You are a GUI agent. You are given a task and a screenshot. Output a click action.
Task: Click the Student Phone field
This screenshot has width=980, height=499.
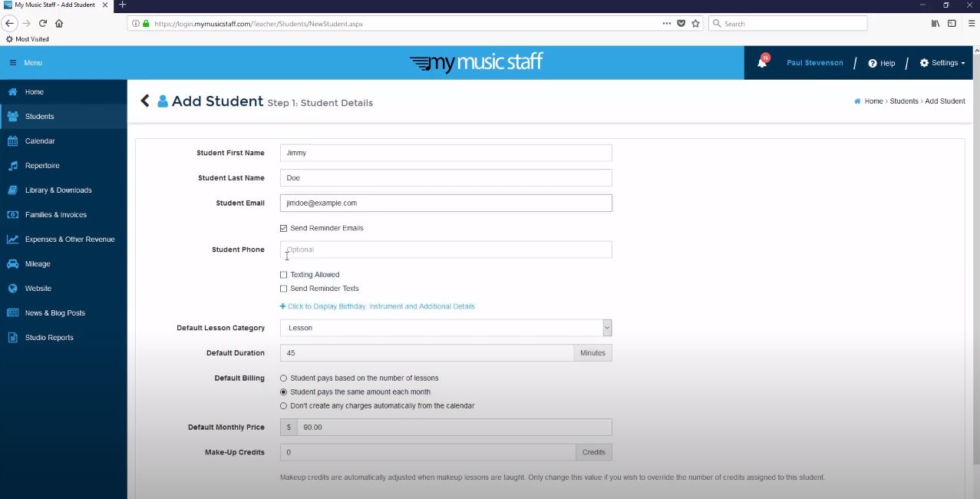click(446, 249)
